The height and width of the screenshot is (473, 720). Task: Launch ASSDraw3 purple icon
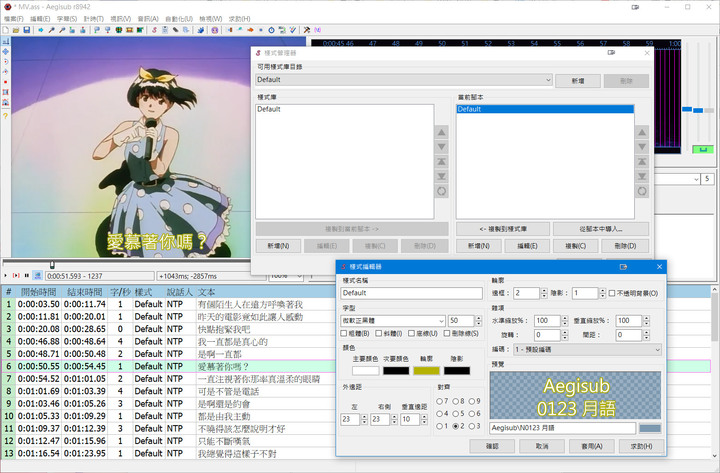[x=214, y=30]
